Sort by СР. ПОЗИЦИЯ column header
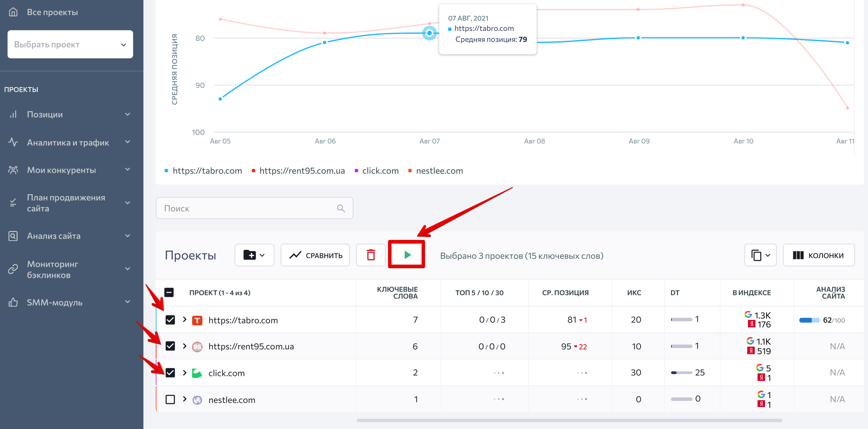 point(565,293)
